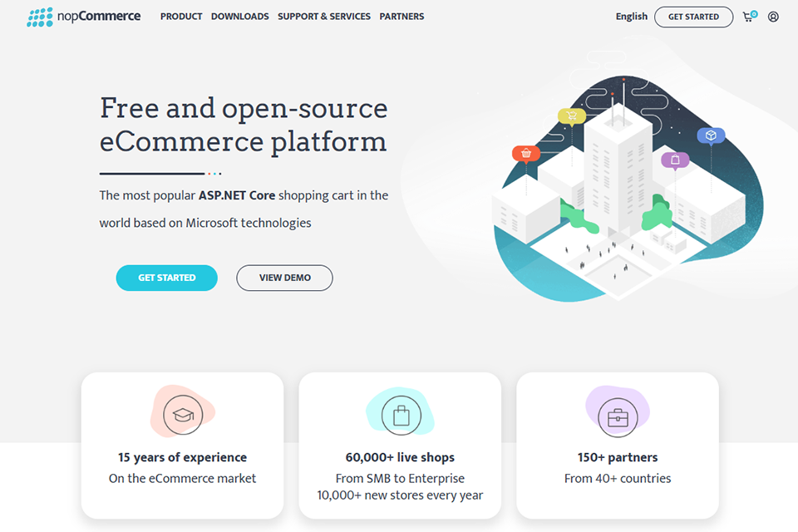Click 'From SMB to Enterprise' text
Image resolution: width=798 pixels, height=532 pixels.
pos(400,479)
